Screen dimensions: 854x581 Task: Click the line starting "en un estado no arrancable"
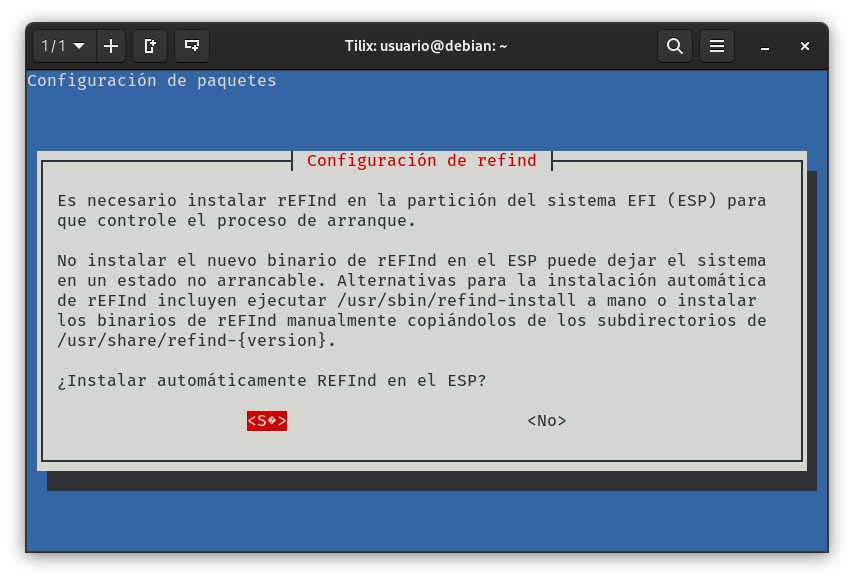pos(412,280)
